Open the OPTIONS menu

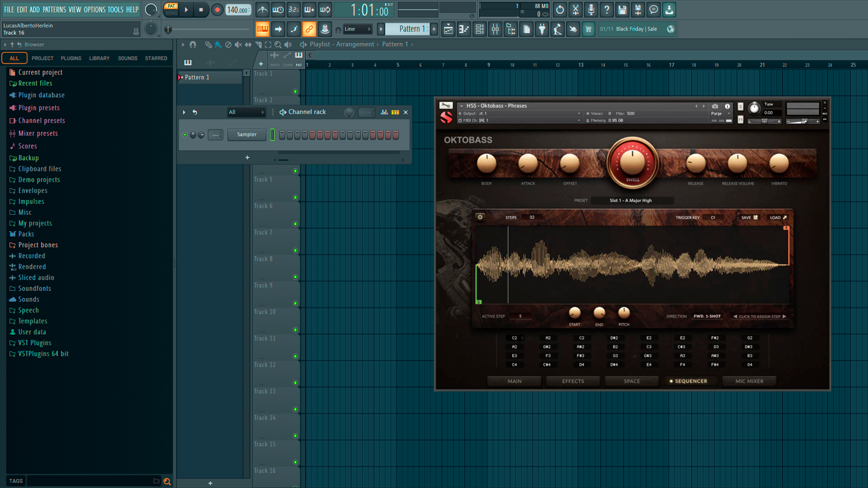click(x=95, y=10)
